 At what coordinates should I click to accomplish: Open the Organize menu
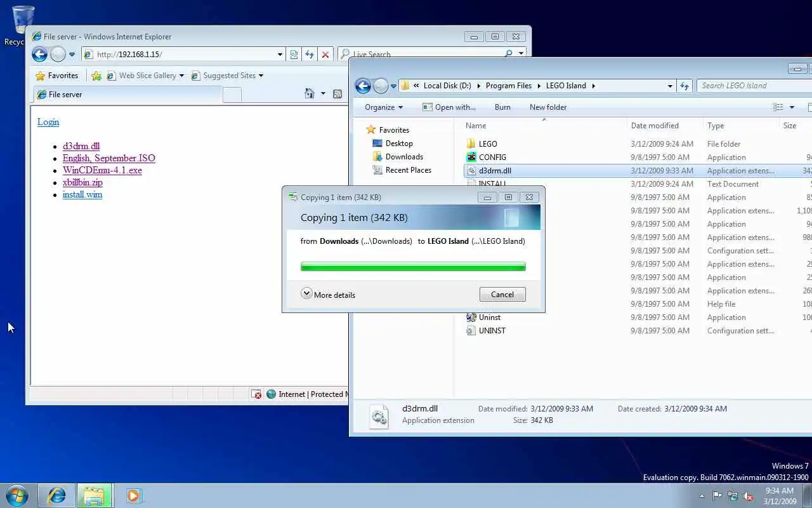pos(384,107)
